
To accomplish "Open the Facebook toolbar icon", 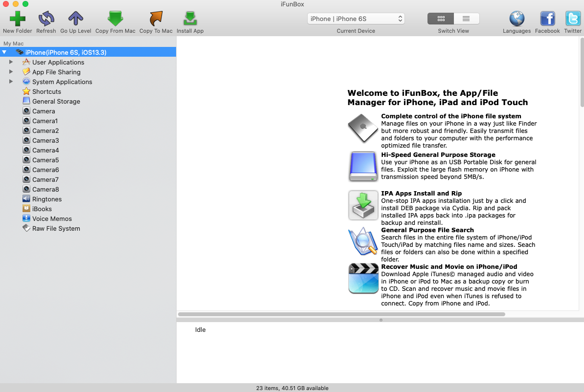I will pyautogui.click(x=547, y=19).
